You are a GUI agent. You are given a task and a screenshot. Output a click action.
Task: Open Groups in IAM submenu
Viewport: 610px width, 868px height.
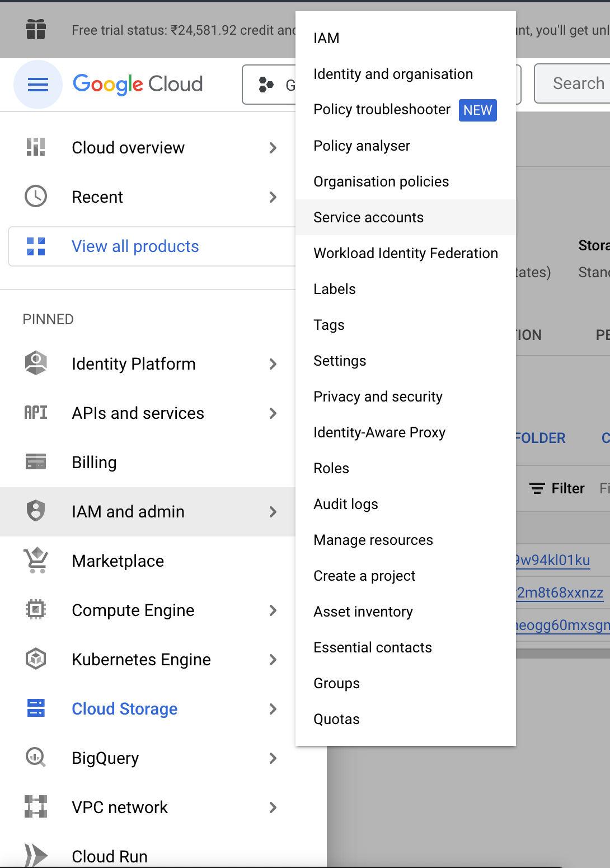406,683
